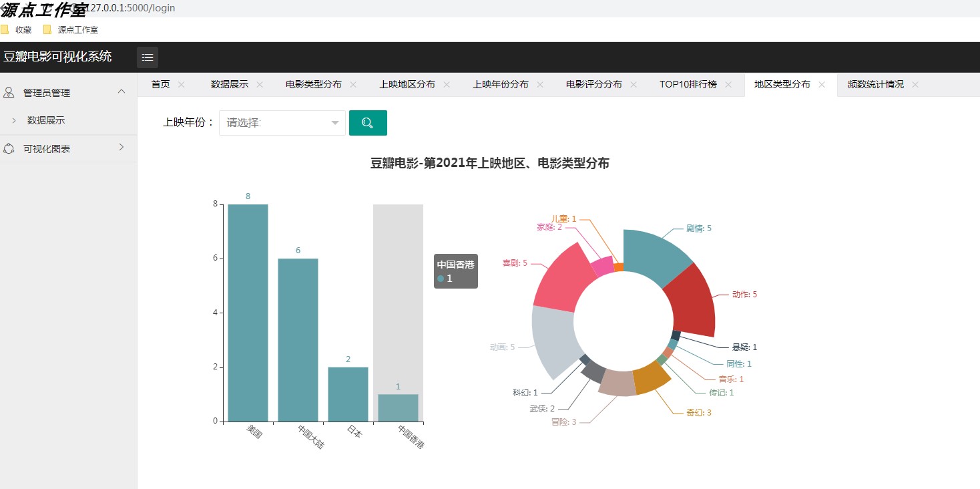Select the tan 冒险 pie slice
Screen dimensions: 980x489
click(617, 383)
